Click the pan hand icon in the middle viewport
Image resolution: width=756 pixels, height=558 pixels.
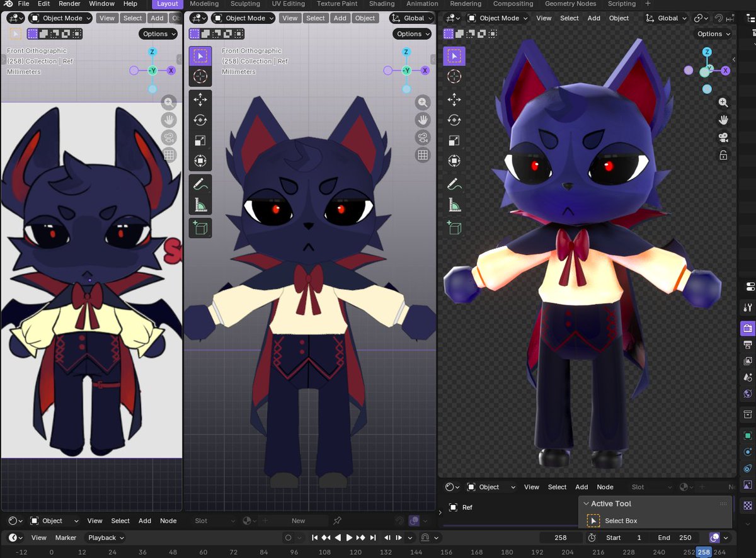pyautogui.click(x=423, y=120)
